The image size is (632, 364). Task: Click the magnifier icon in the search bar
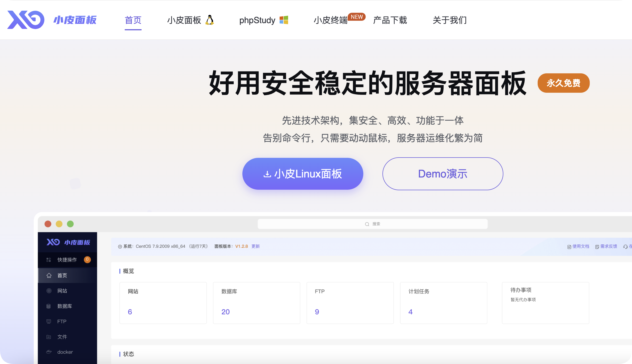click(366, 224)
